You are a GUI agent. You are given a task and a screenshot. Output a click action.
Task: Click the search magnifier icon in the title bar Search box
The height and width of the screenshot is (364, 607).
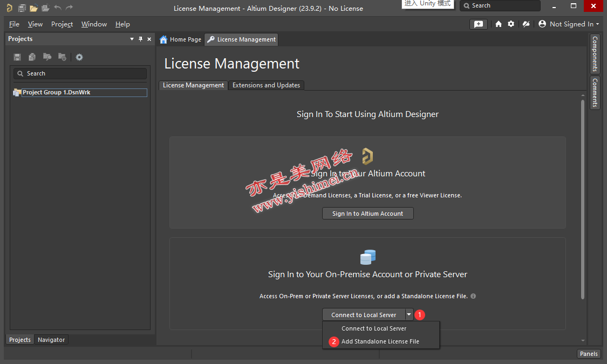click(467, 6)
